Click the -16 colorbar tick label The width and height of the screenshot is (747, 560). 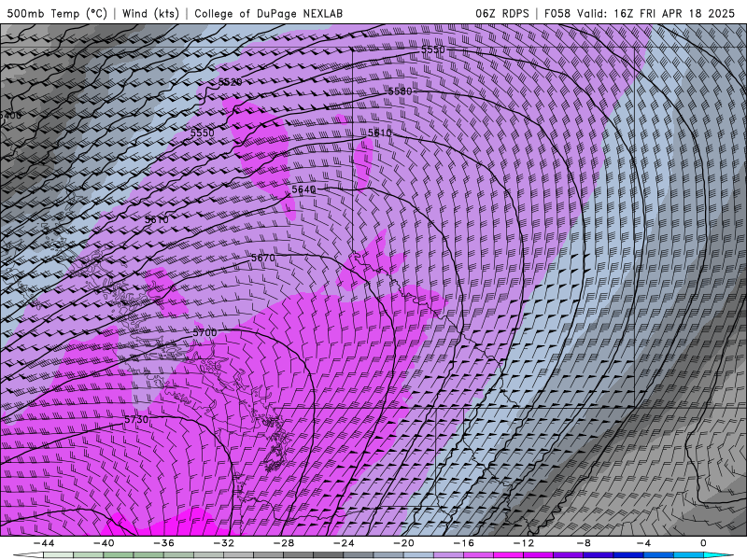[463, 543]
